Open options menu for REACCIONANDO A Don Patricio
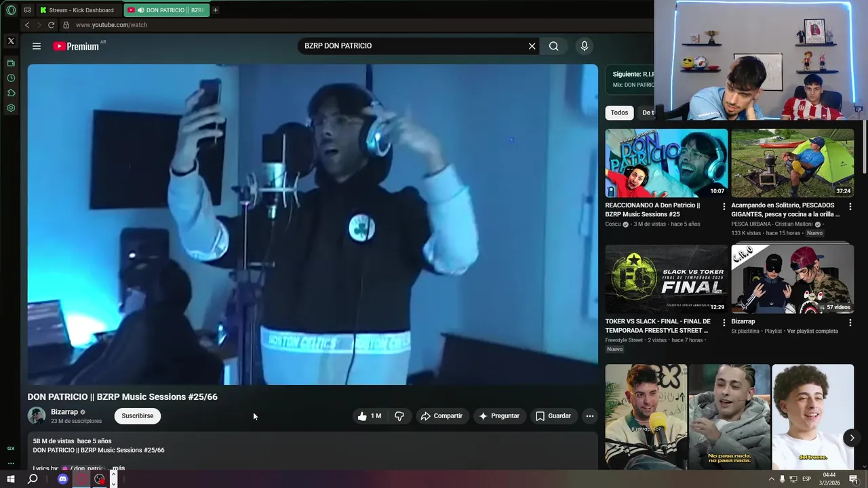This screenshot has height=488, width=868. click(724, 207)
